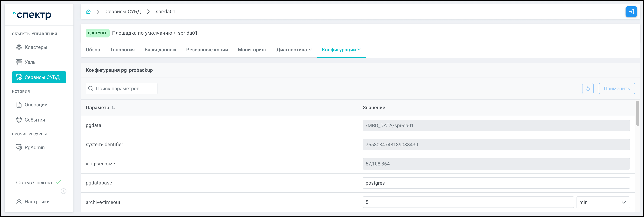Click the logout icon button
644x217 pixels.
[631, 12]
